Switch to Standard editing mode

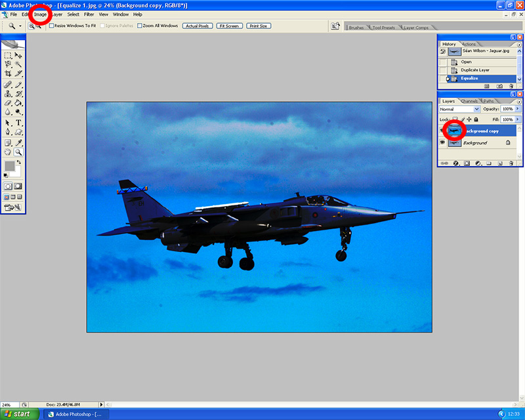(x=8, y=186)
